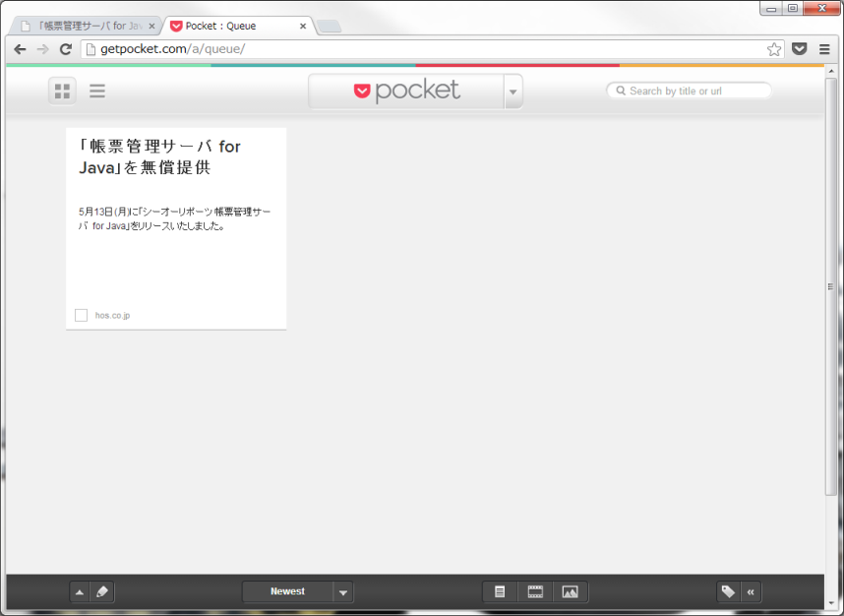844x616 pixels.
Task: Expand the Newest sort dropdown arrow
Action: (x=342, y=591)
